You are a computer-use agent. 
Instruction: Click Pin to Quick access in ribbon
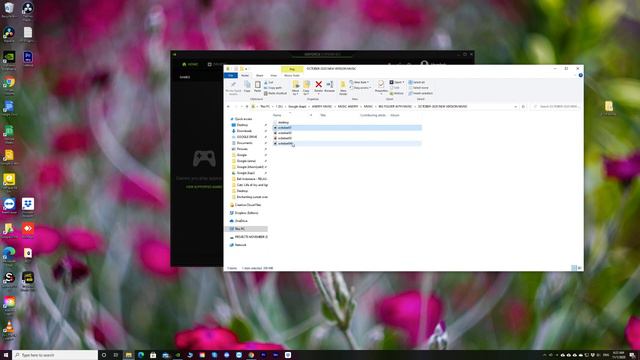pyautogui.click(x=233, y=87)
